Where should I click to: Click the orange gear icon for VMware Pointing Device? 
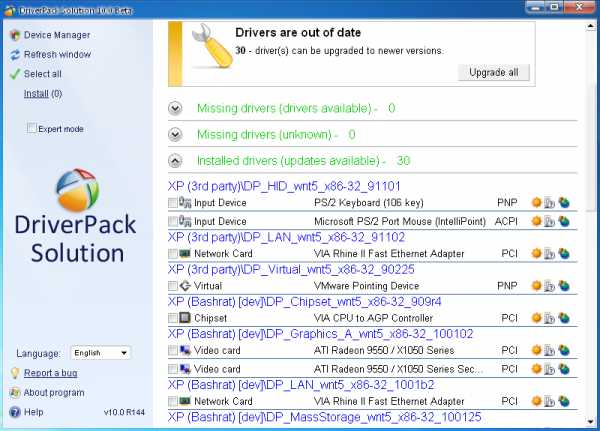point(536,286)
